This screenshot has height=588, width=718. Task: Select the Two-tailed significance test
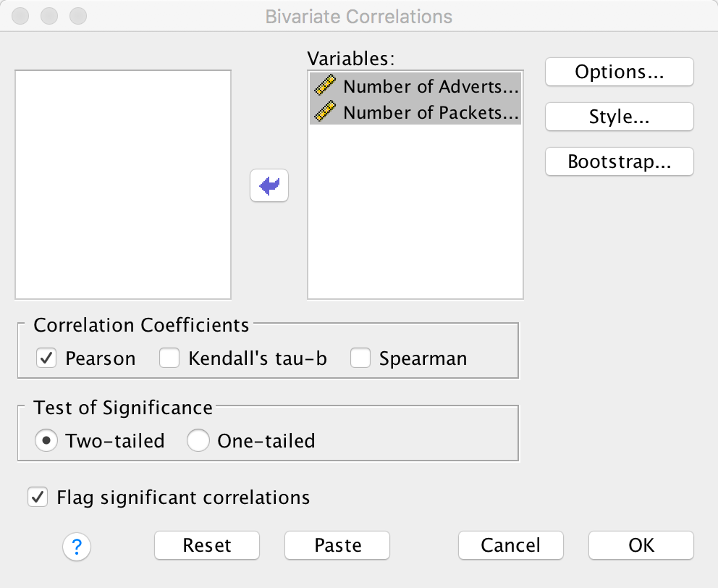point(47,440)
